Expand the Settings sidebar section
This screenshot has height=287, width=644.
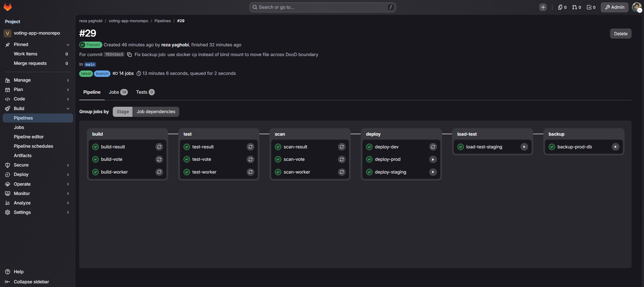coord(38,212)
